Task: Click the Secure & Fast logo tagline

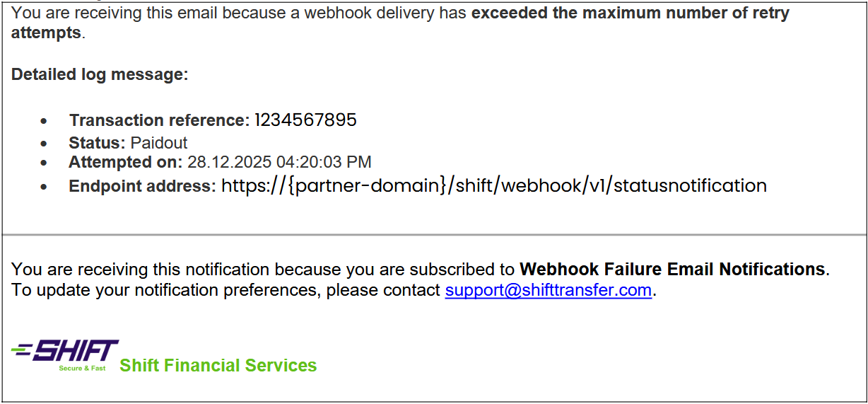Action: coord(82,369)
